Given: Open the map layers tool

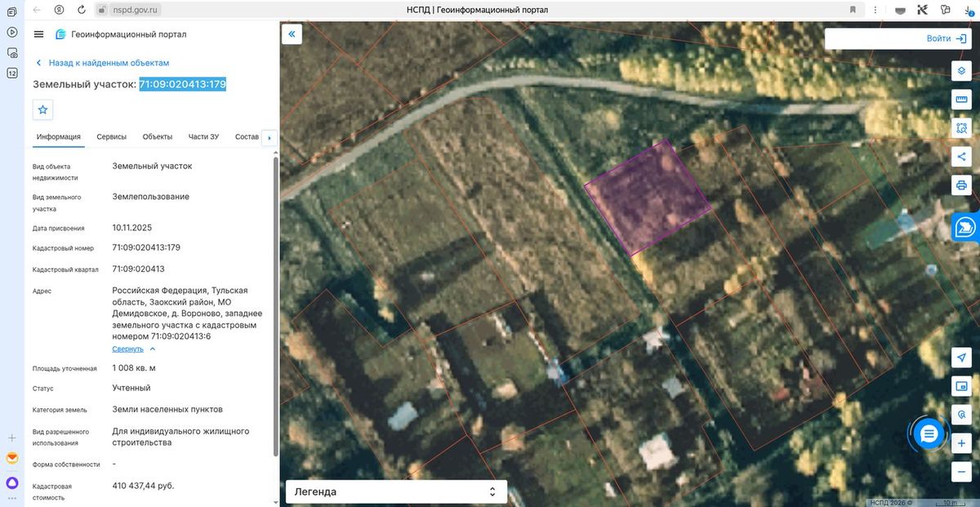Looking at the screenshot, I should pyautogui.click(x=961, y=70).
